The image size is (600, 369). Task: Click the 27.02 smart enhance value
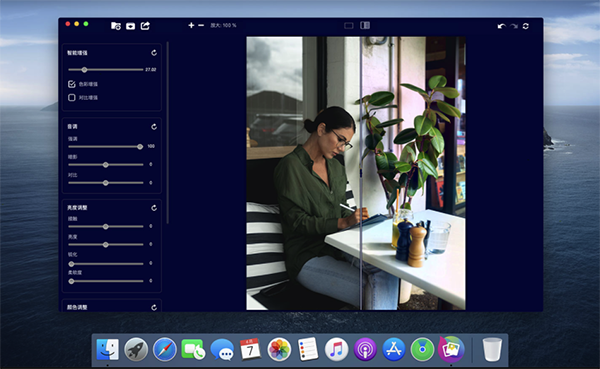coord(151,70)
